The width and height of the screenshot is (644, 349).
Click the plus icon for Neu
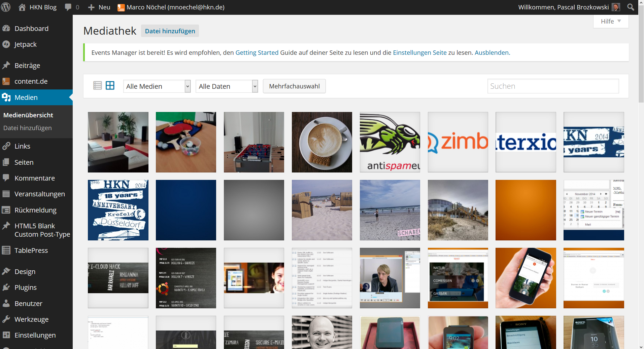(x=91, y=7)
